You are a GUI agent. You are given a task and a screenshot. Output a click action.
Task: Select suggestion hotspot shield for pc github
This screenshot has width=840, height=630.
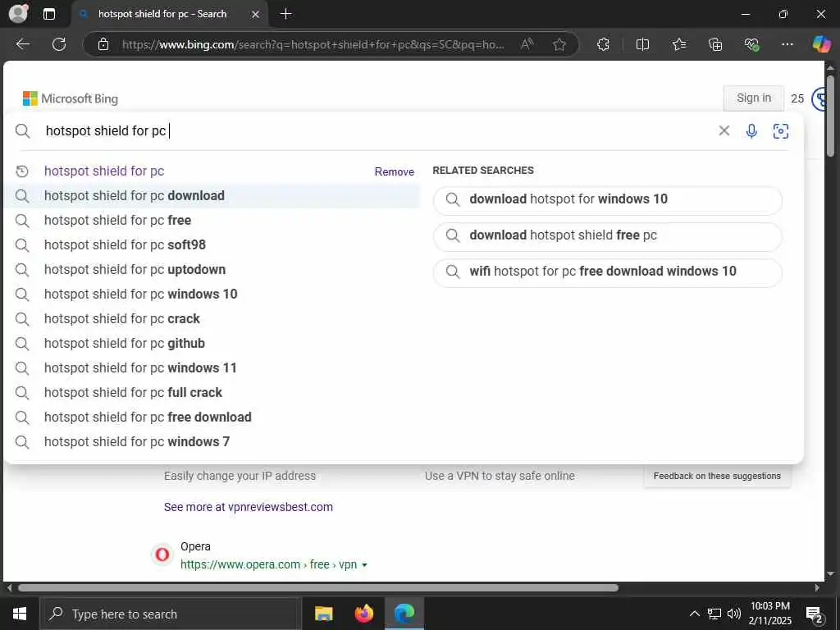pos(212,344)
